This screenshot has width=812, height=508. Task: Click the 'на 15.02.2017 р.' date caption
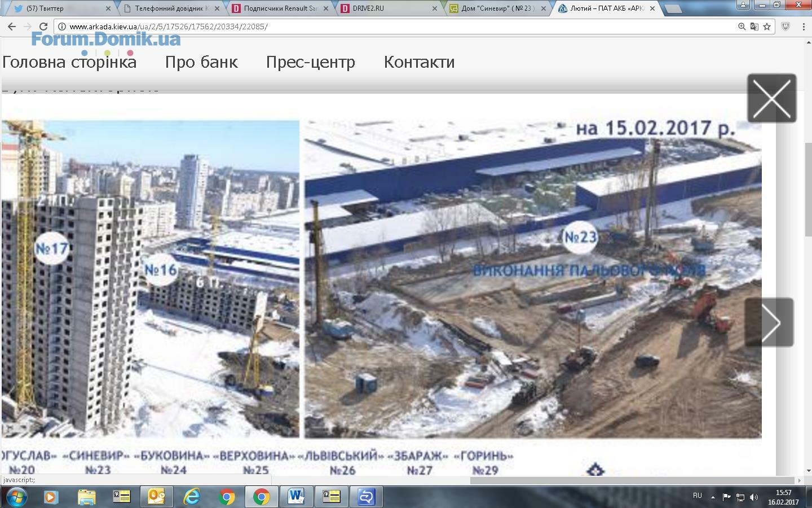(656, 128)
